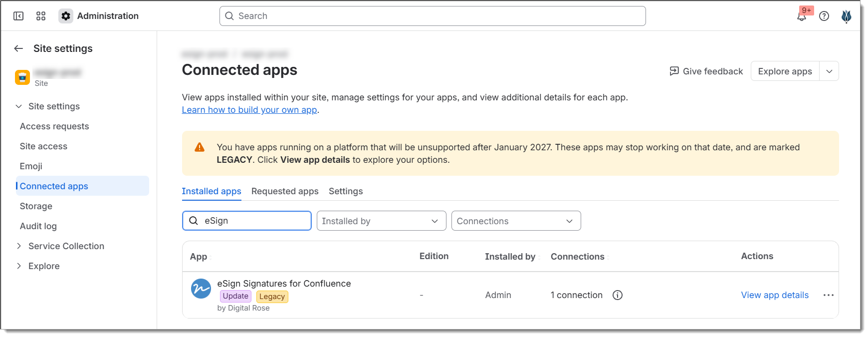Switch to the Requested apps tab
The image size is (868, 337).
[285, 191]
